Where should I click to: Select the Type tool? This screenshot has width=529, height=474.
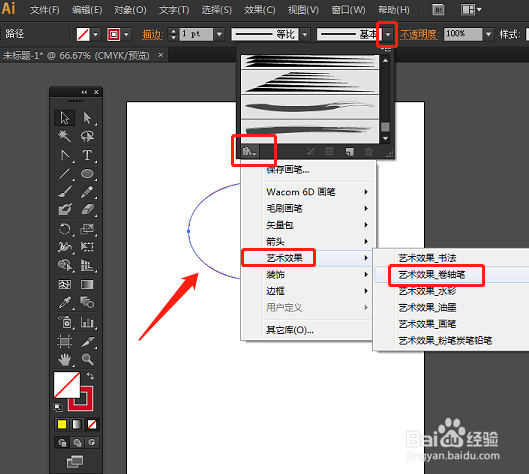[87, 155]
